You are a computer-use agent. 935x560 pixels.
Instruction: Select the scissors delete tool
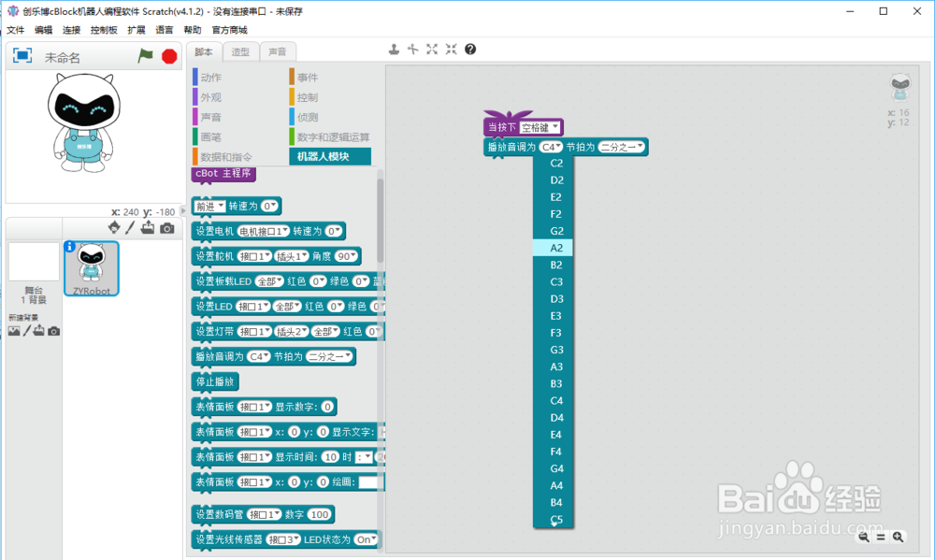coord(412,49)
